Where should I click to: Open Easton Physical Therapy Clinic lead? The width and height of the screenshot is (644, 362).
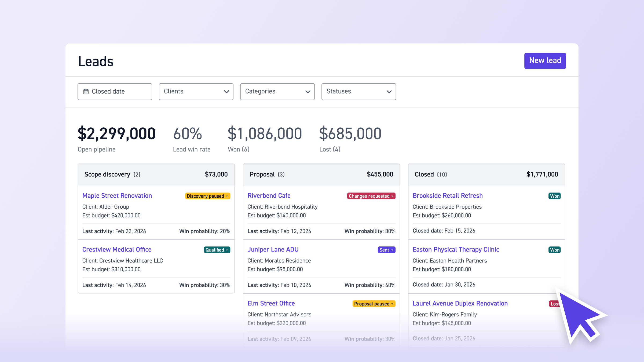456,249
